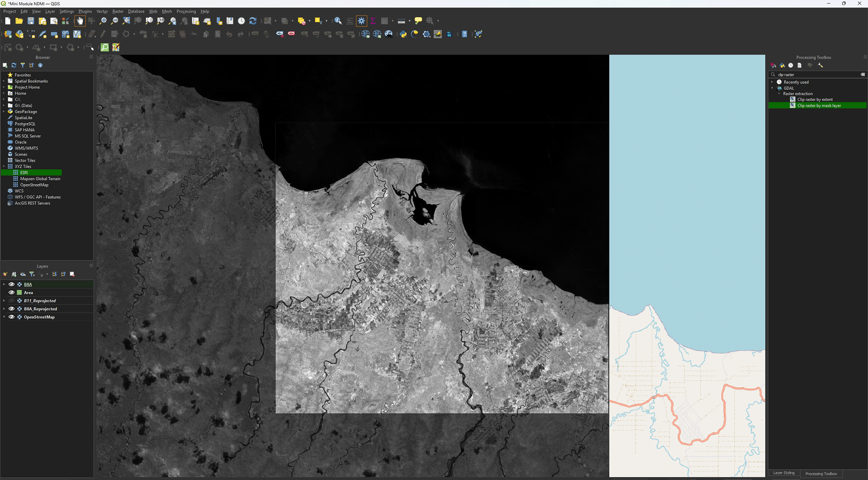Click Zoom Full extent icon
This screenshot has height=480, width=868.
(126, 21)
